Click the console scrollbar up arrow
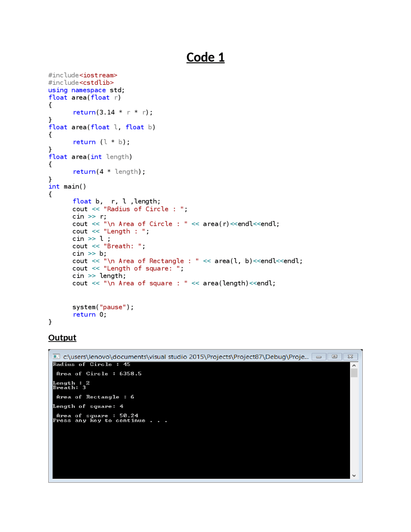Viewport: 411px width, 532px height. click(x=354, y=365)
